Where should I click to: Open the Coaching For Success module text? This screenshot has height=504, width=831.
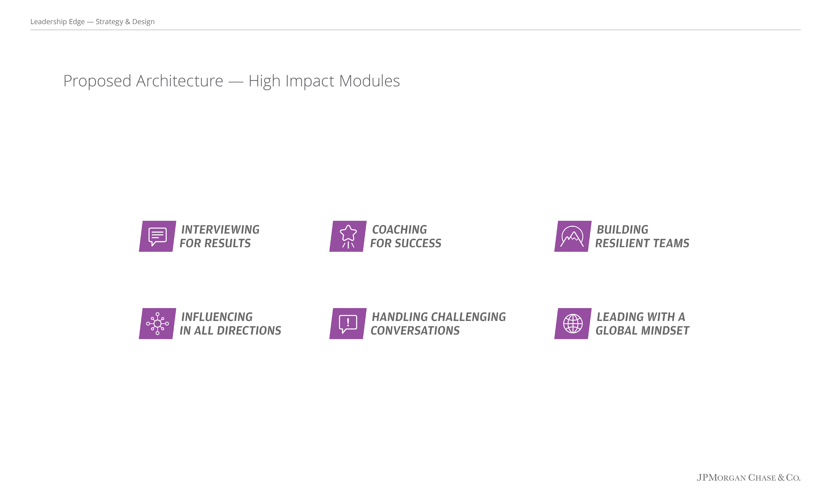click(x=406, y=236)
